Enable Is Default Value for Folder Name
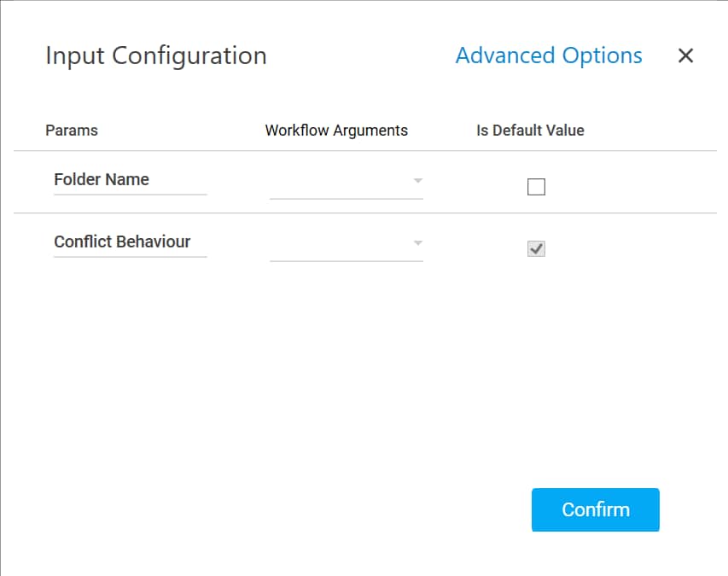 [536, 187]
